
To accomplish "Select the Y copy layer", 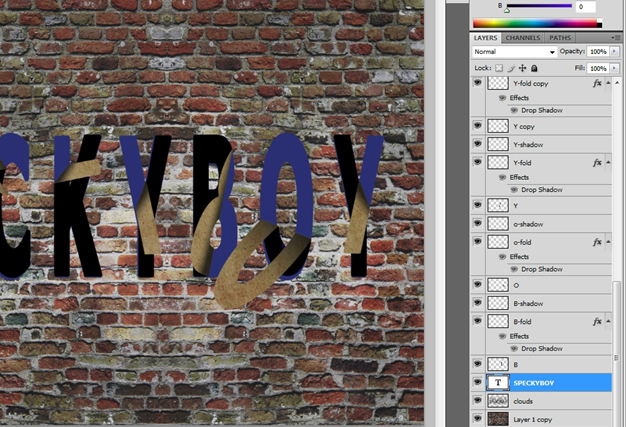I will [x=549, y=126].
